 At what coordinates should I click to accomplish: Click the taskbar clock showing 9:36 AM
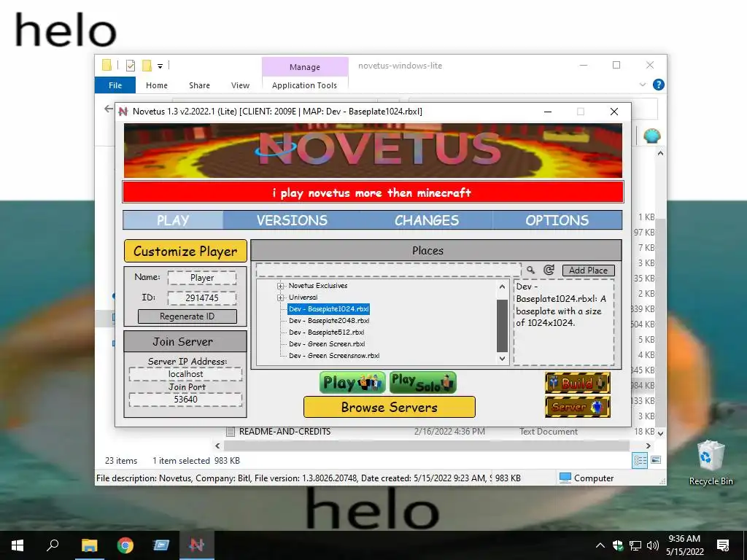point(684,545)
